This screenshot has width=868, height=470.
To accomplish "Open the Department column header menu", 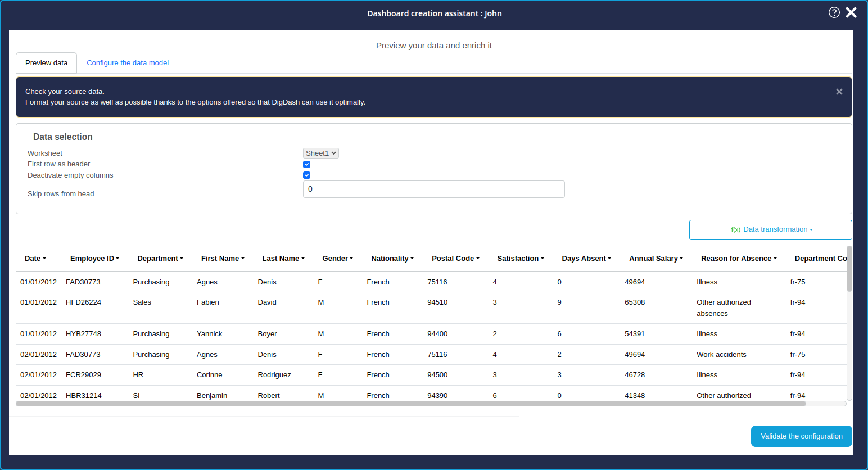I will coord(160,259).
